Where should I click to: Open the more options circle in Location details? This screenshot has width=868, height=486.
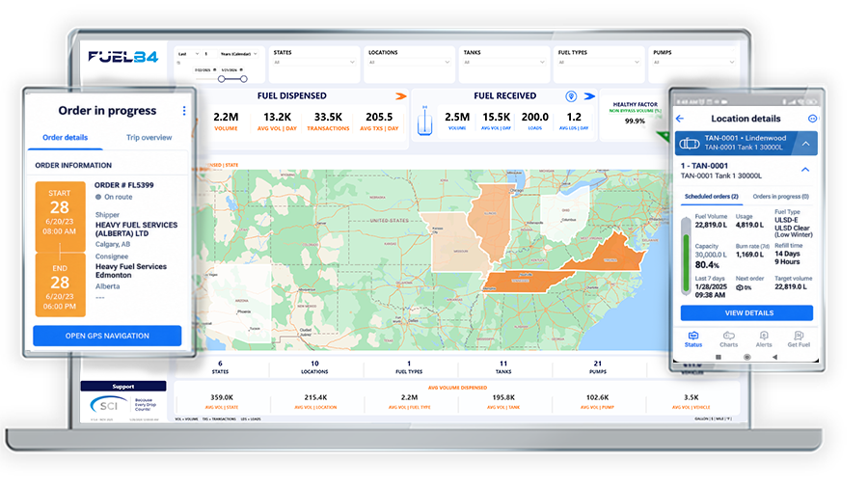coord(812,119)
